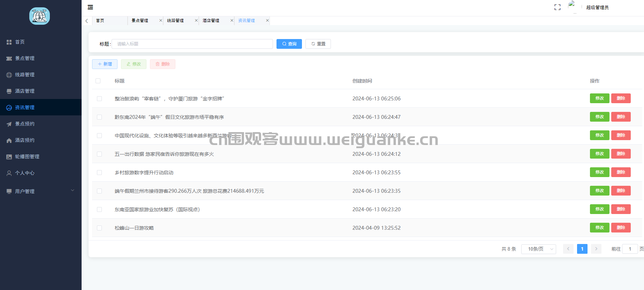The width and height of the screenshot is (644, 290).
Task: Click the globe logo in sidebar
Action: [39, 16]
